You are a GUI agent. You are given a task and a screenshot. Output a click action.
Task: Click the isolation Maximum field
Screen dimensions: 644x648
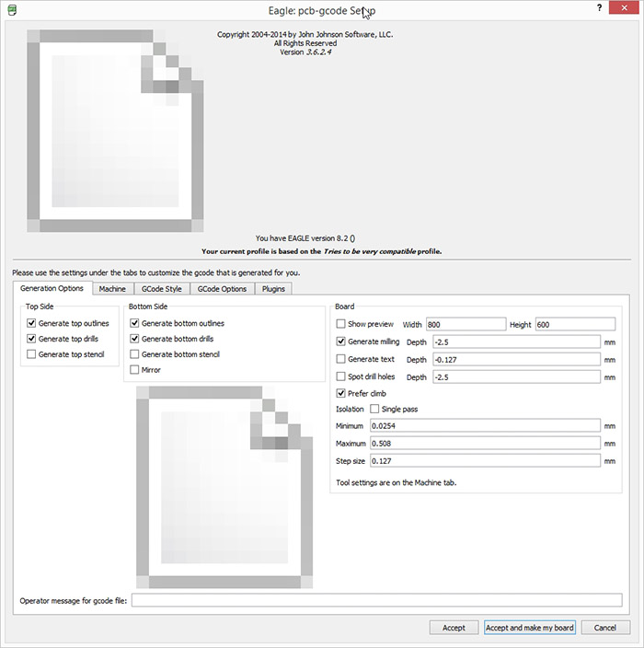[485, 444]
